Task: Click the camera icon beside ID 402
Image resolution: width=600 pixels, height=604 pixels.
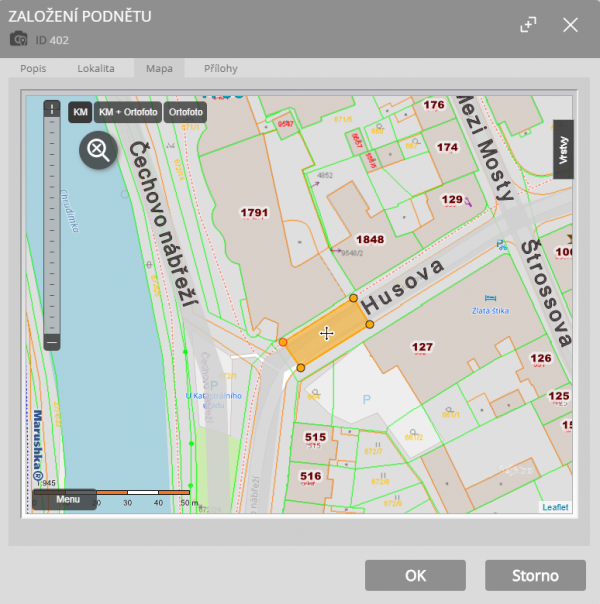Action: point(19,39)
